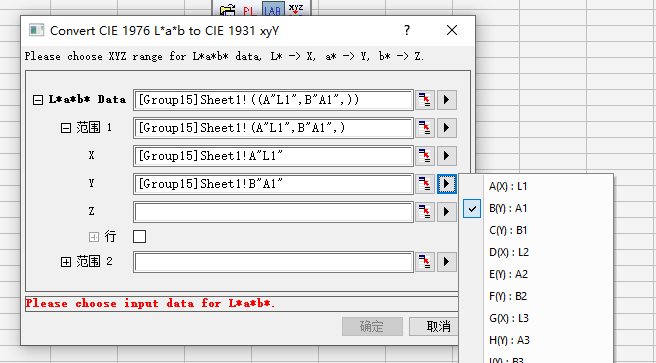656x363 pixels.
Task: Click range selector icon for L*a*b* Data
Action: pos(425,100)
